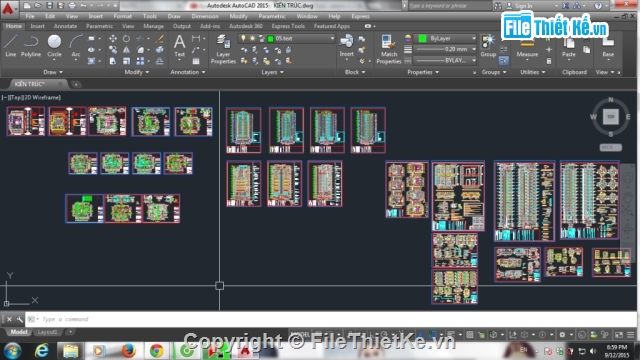Expand the Draw panel
The width and height of the screenshot is (640, 360).
point(53,72)
